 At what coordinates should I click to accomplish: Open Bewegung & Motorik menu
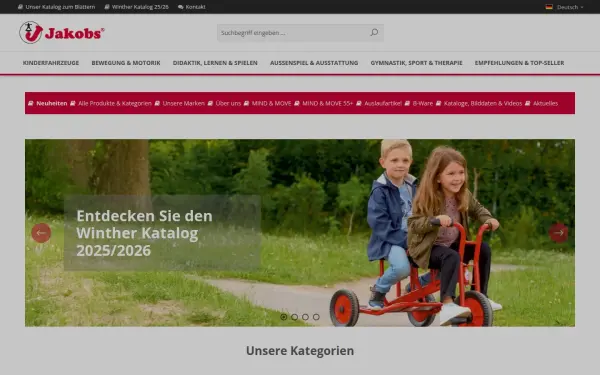126,63
